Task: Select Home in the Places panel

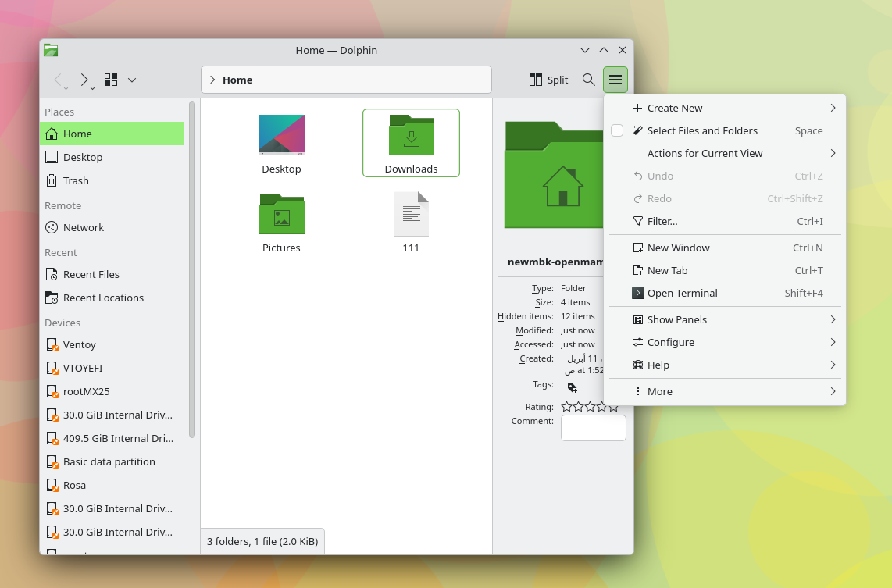Action: pyautogui.click(x=112, y=134)
